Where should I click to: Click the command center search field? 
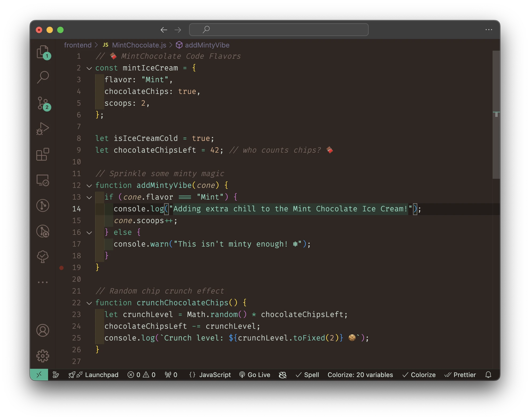click(279, 30)
